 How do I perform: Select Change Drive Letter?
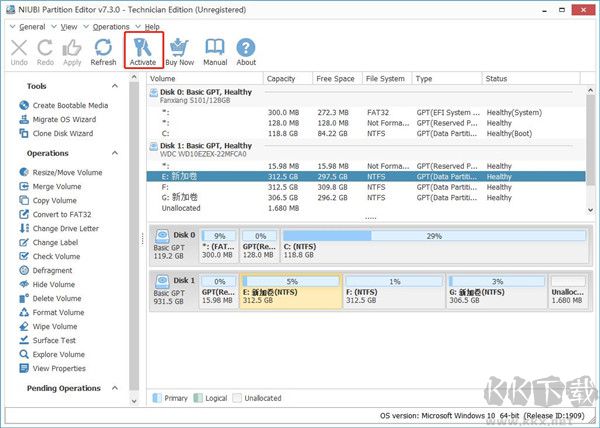59,228
